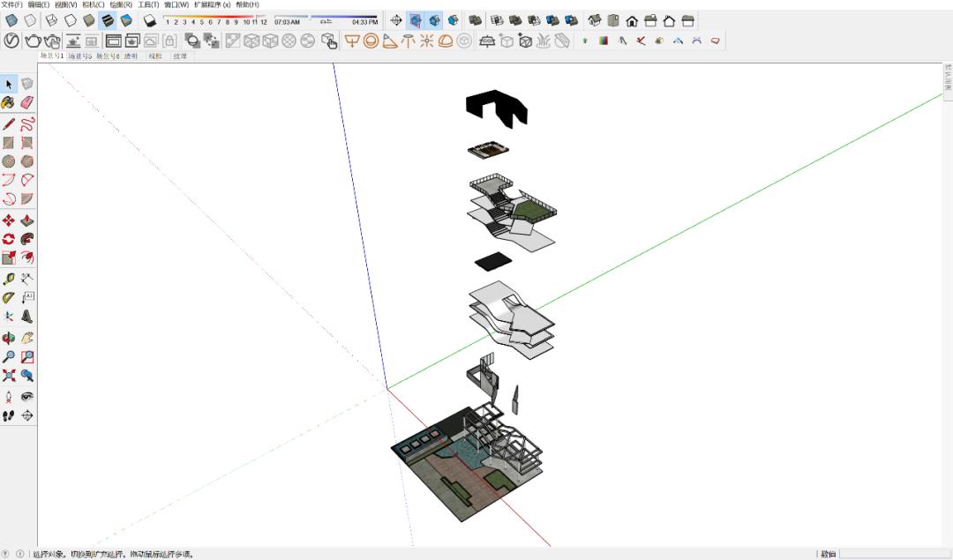This screenshot has width=953, height=560.
Task: Switch to scene tab 场景号1
Action: [x=53, y=56]
